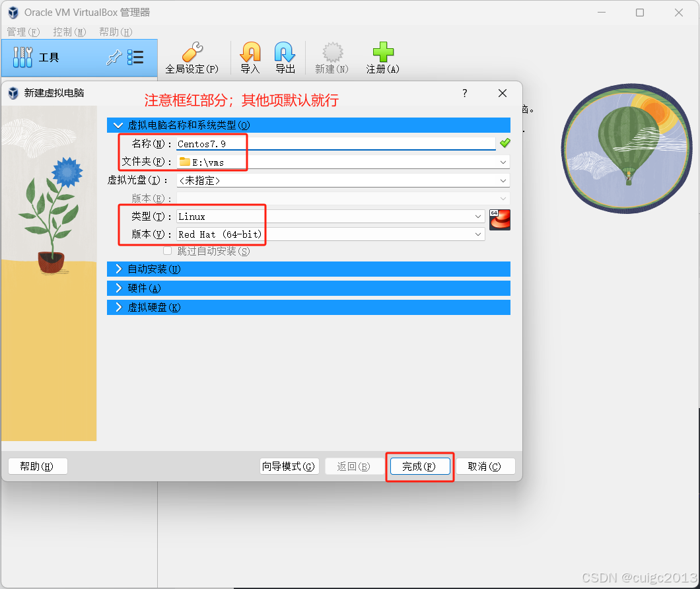Minimize the VirtualBox manager window
The image size is (700, 589).
(602, 13)
